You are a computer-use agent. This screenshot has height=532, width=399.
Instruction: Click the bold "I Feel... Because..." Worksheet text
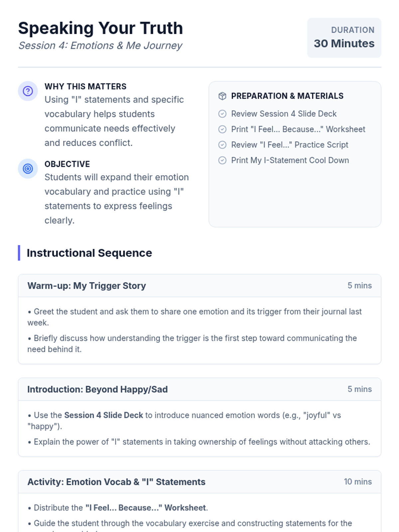click(x=146, y=508)
